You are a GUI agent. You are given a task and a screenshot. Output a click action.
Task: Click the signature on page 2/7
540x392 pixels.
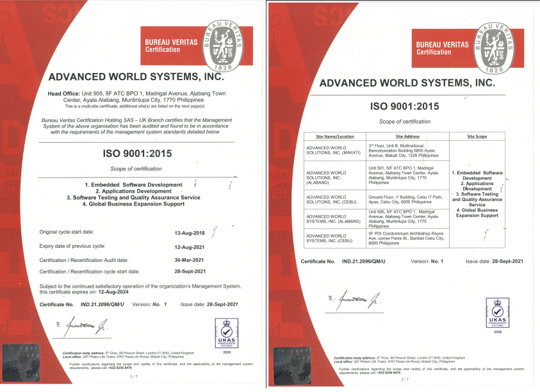[x=354, y=300]
